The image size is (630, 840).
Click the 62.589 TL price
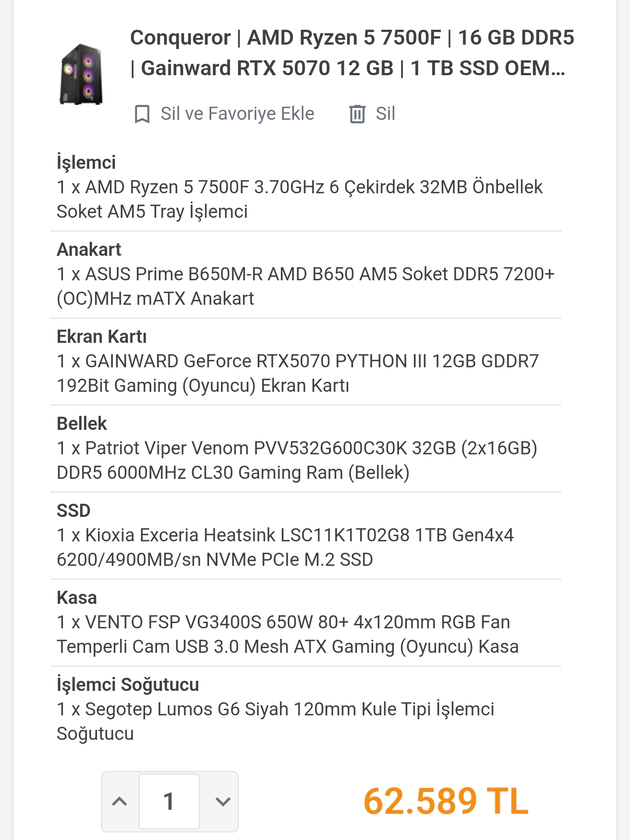[446, 801]
